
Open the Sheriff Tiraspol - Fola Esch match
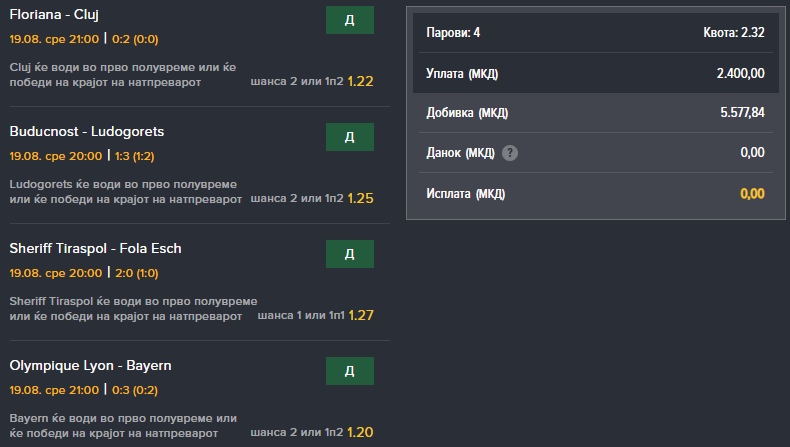(x=95, y=249)
